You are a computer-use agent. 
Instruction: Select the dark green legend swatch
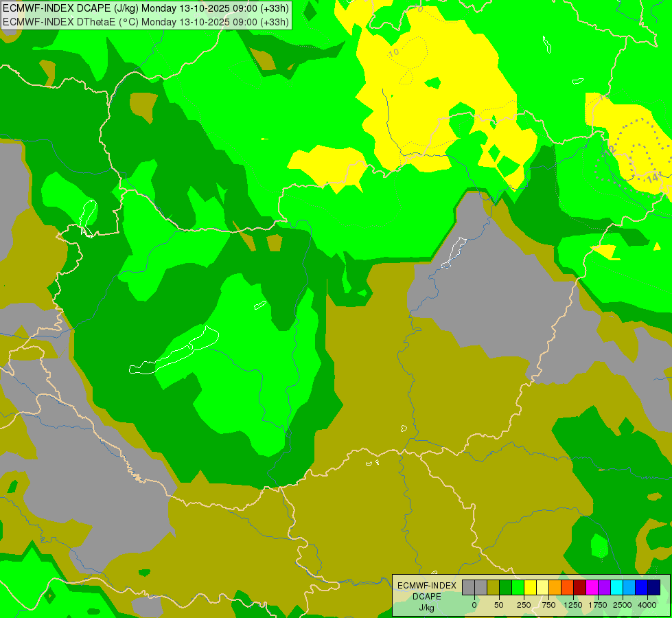click(506, 588)
